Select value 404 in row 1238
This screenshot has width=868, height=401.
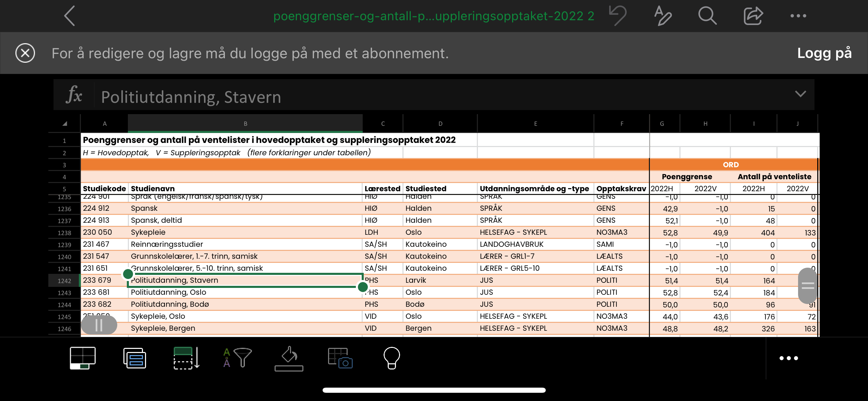point(754,233)
